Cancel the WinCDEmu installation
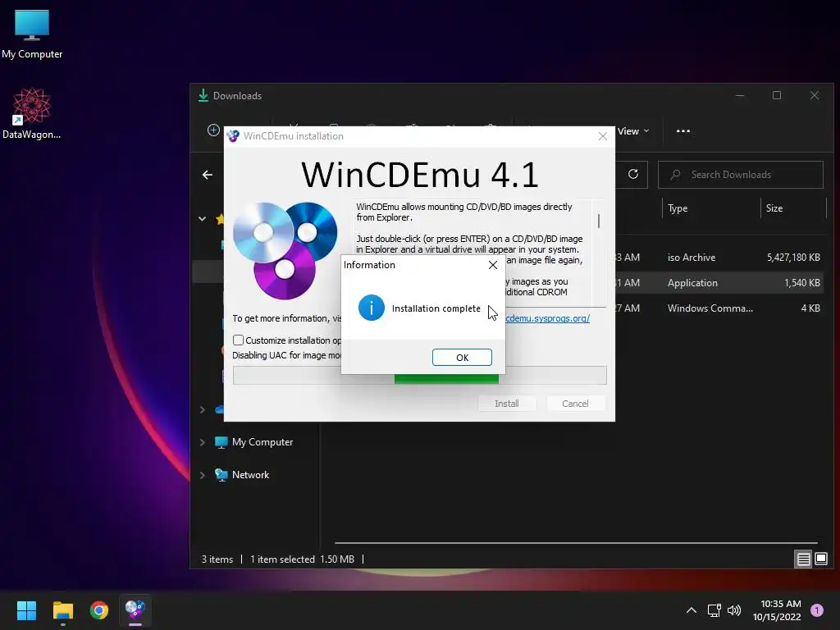Image resolution: width=840 pixels, height=630 pixels. tap(575, 404)
